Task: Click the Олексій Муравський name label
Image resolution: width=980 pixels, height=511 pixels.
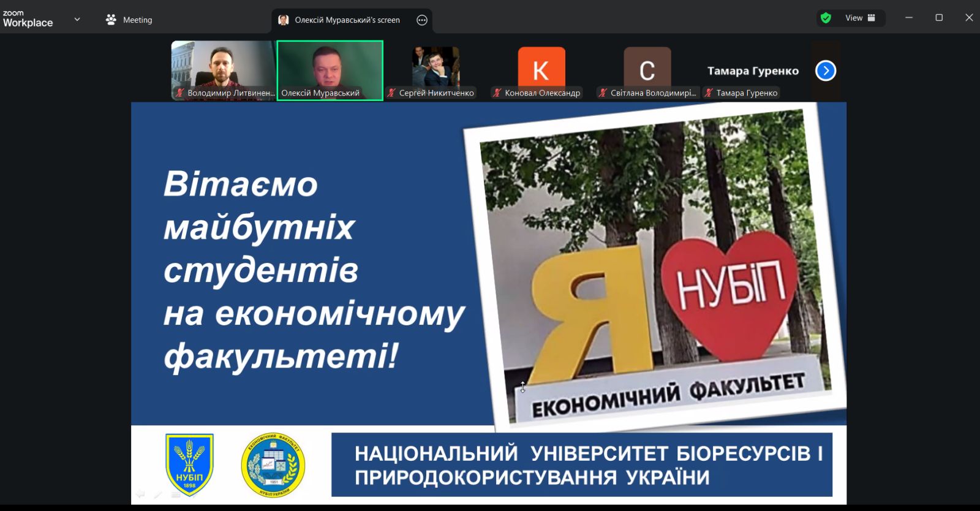Action: pos(320,93)
